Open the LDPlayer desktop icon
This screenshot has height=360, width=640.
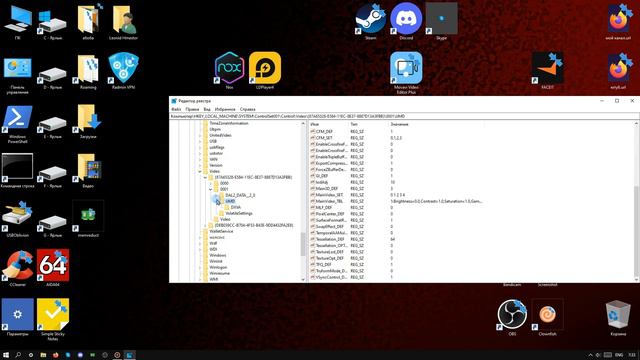264,68
